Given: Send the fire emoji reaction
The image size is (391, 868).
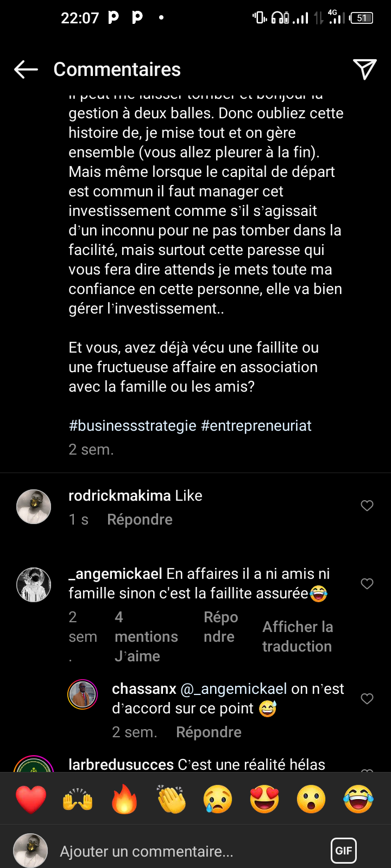Looking at the screenshot, I should point(124,799).
